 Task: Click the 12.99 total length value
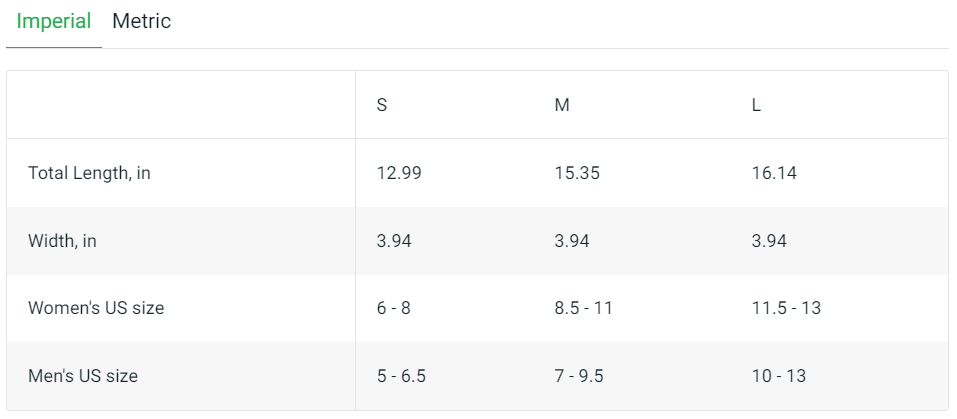pos(399,173)
